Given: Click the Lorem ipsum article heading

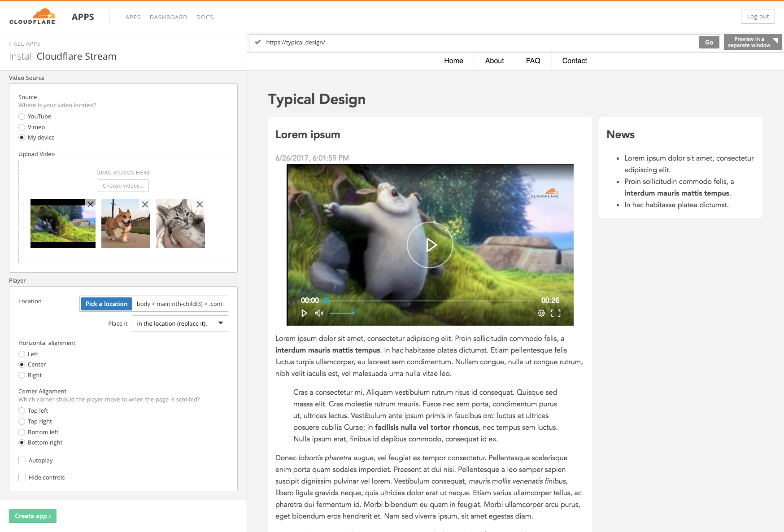Looking at the screenshot, I should (x=308, y=135).
